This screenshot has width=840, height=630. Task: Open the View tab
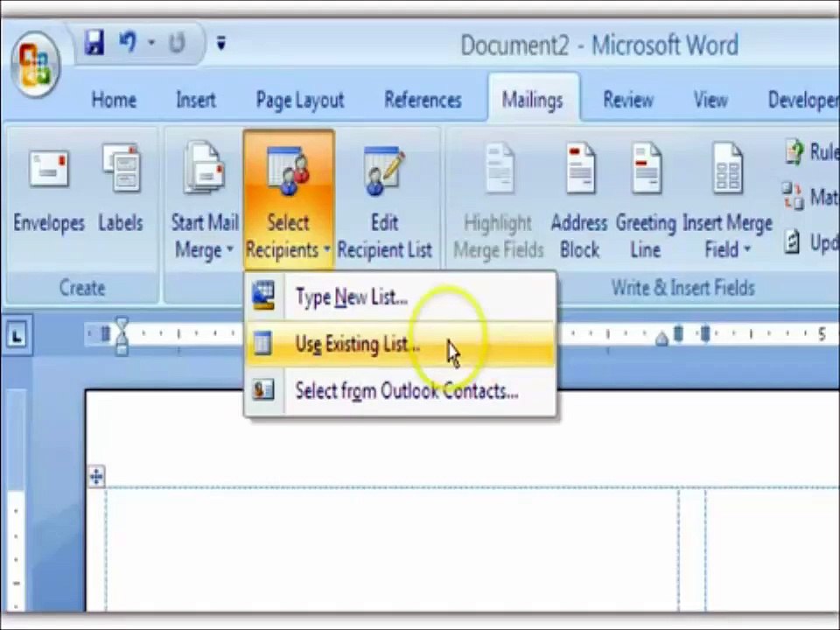710,100
